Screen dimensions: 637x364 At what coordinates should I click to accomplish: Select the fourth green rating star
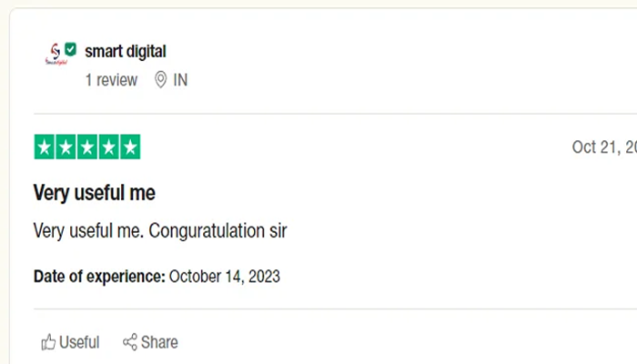coord(108,147)
